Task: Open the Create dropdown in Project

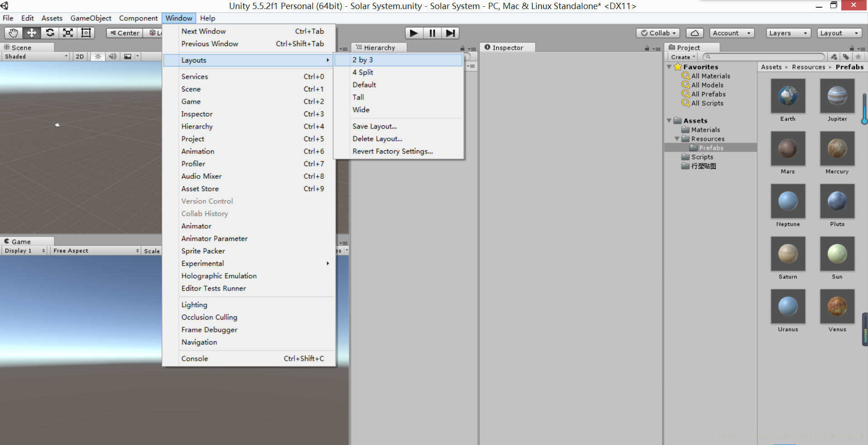Action: point(682,57)
